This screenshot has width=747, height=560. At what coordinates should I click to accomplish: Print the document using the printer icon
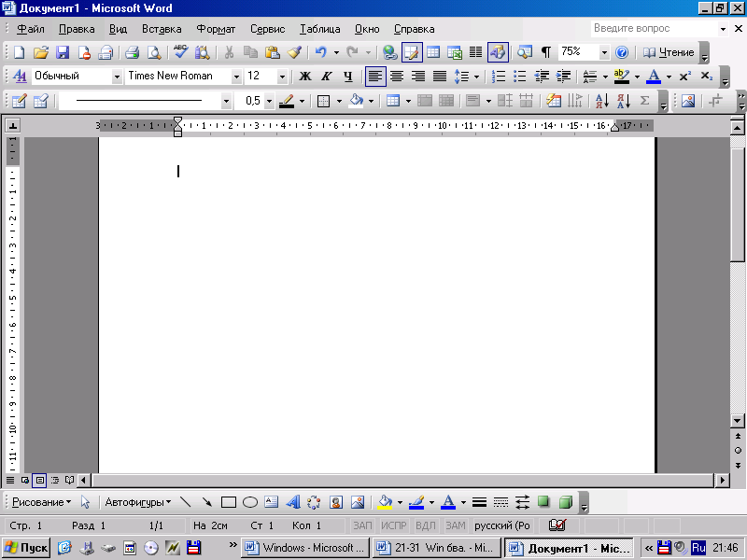coord(132,52)
